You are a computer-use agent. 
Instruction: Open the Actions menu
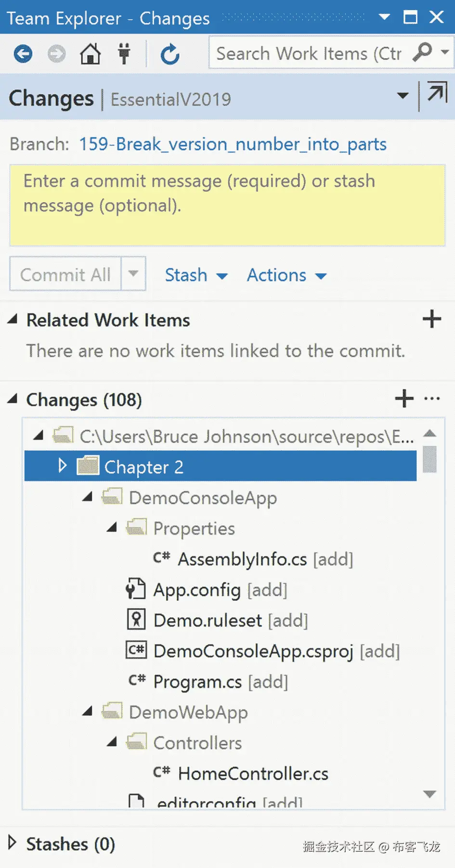point(286,275)
